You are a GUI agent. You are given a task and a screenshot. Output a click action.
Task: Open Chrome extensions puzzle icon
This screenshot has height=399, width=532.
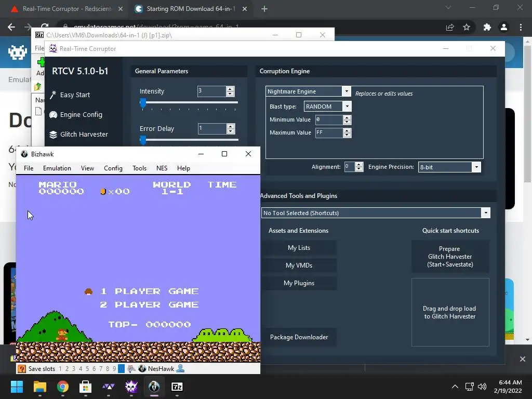point(487,27)
